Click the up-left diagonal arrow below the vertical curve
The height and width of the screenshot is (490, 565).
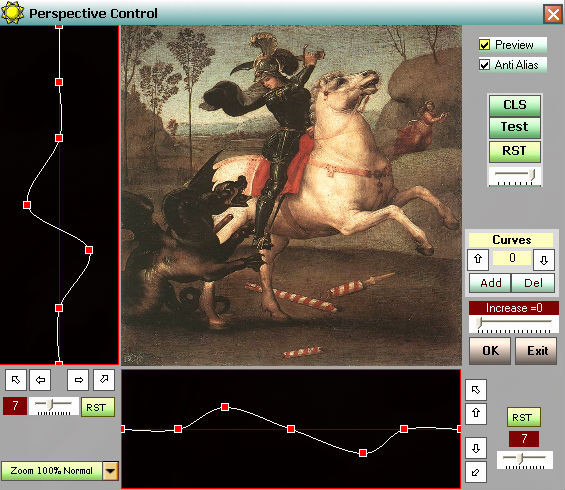(16, 380)
